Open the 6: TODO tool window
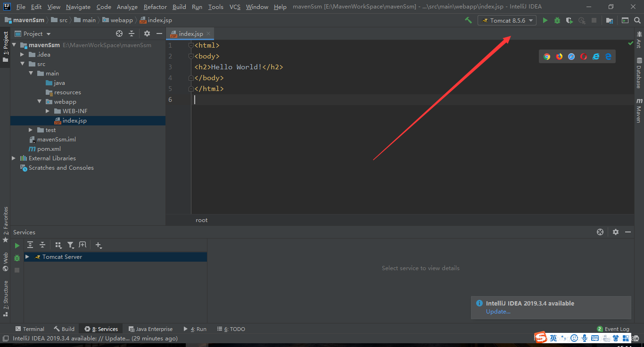Image resolution: width=644 pixels, height=347 pixels. point(231,329)
